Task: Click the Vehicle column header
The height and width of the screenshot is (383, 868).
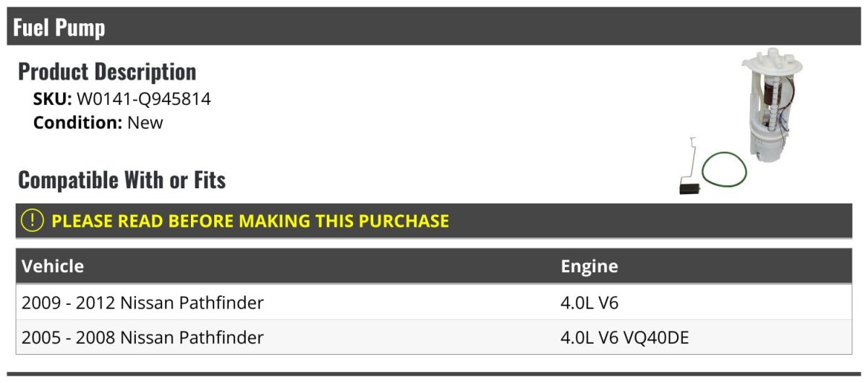Action: click(53, 266)
